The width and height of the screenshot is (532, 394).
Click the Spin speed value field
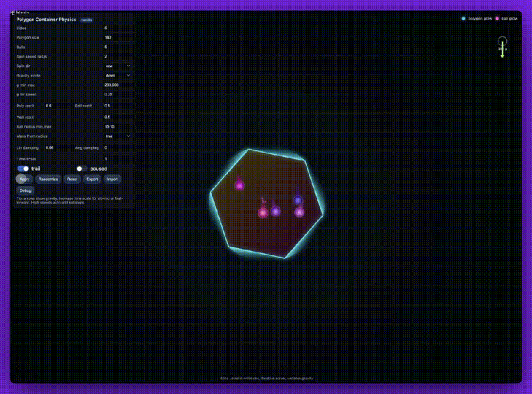tap(117, 56)
